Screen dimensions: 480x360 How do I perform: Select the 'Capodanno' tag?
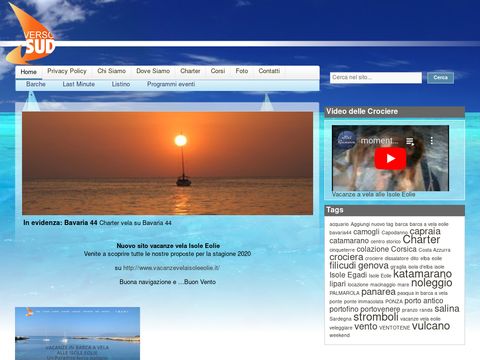395,232
